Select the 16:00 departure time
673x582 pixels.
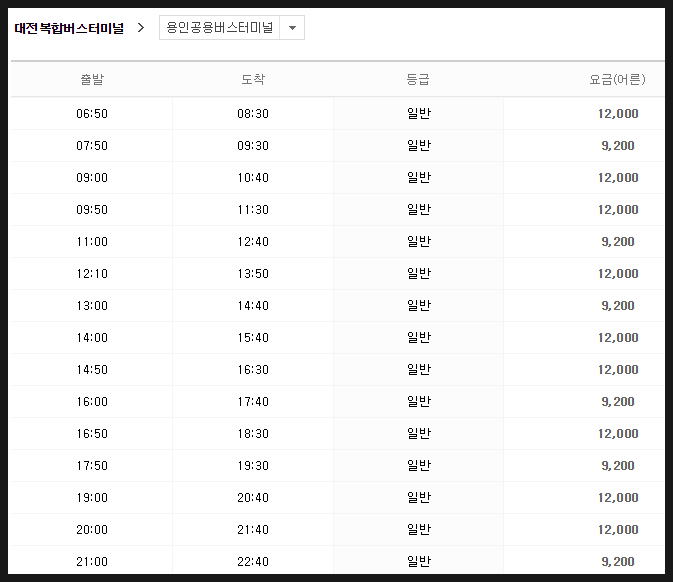click(x=92, y=402)
